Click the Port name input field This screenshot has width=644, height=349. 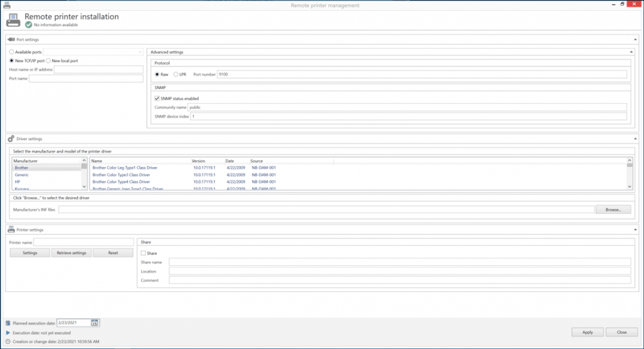[x=86, y=79]
